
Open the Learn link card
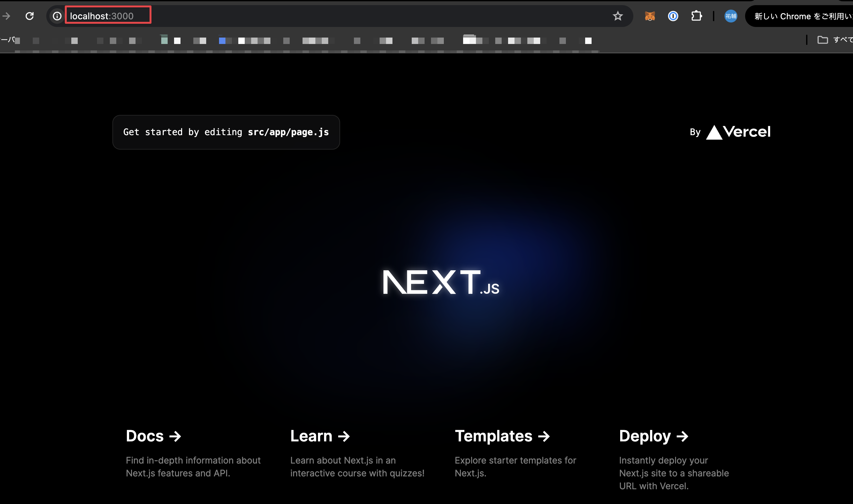tap(357, 453)
